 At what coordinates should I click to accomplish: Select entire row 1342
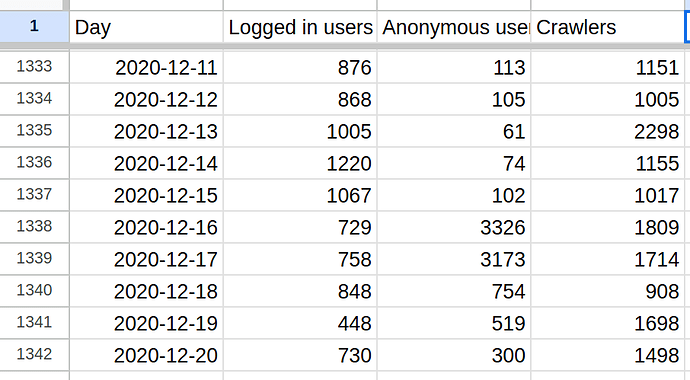click(34, 354)
